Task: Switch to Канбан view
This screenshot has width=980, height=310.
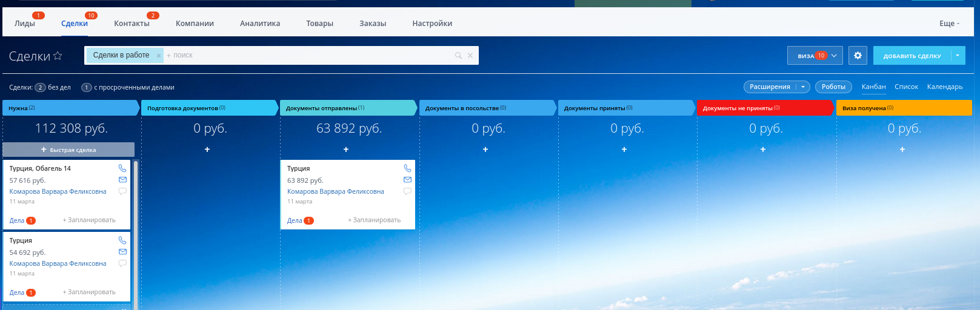Action: [873, 87]
